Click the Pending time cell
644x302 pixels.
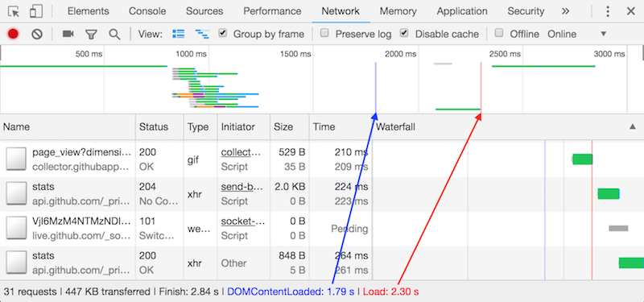pos(349,229)
